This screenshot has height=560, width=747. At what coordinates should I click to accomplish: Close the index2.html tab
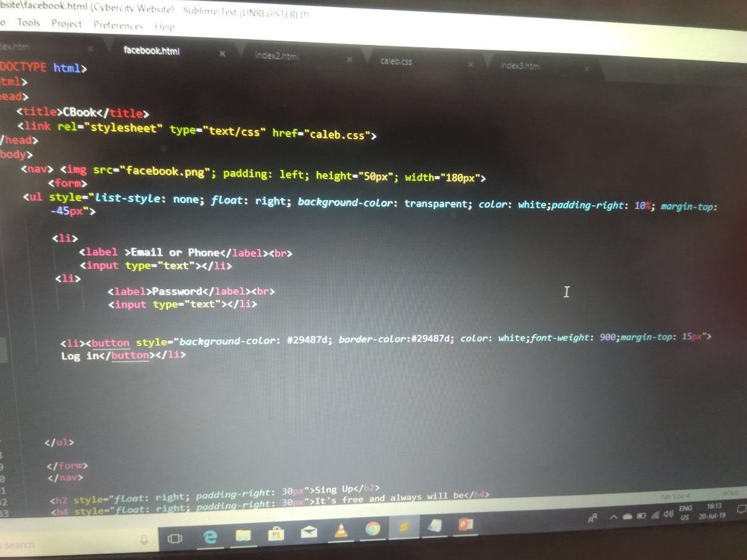pyautogui.click(x=349, y=59)
